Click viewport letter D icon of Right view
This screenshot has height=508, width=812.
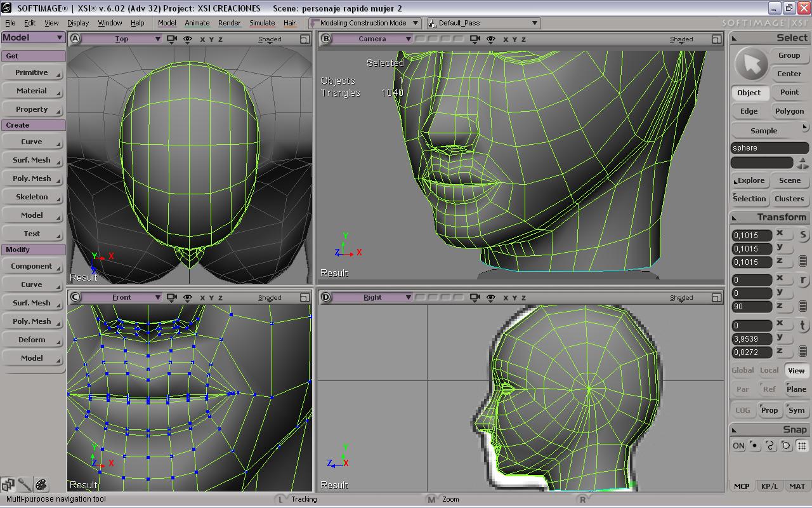click(325, 297)
